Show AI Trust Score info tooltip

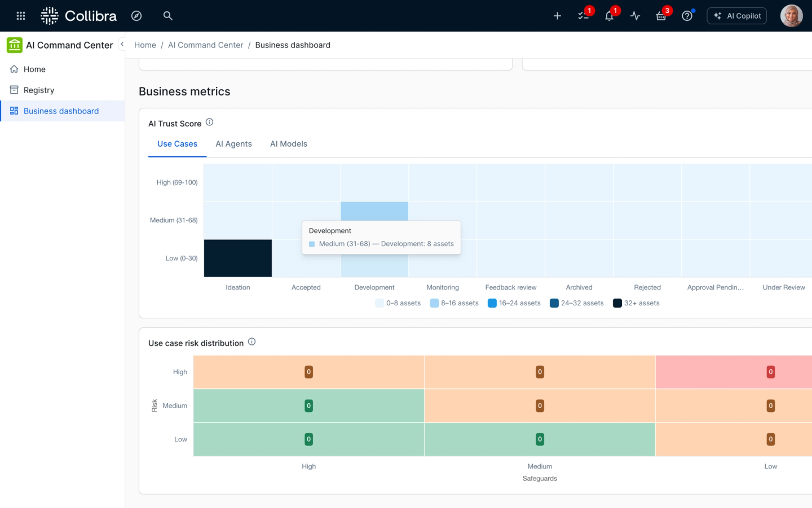click(x=209, y=122)
